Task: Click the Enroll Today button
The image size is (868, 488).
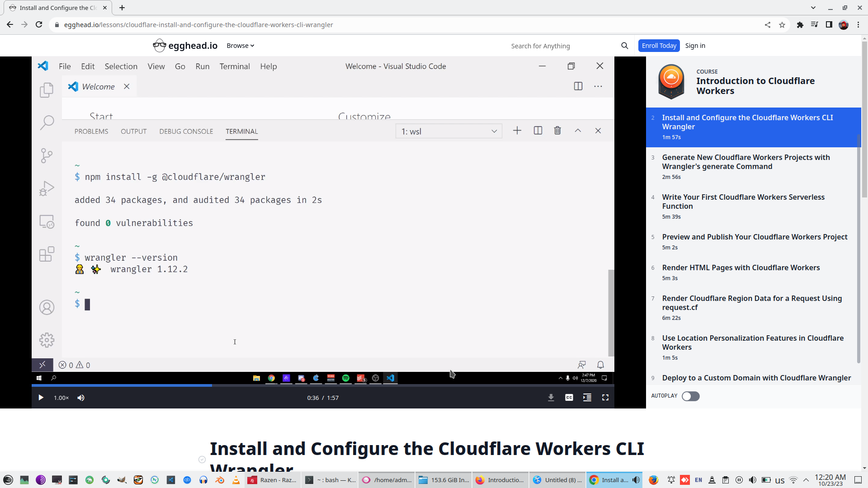Action: 659,46
